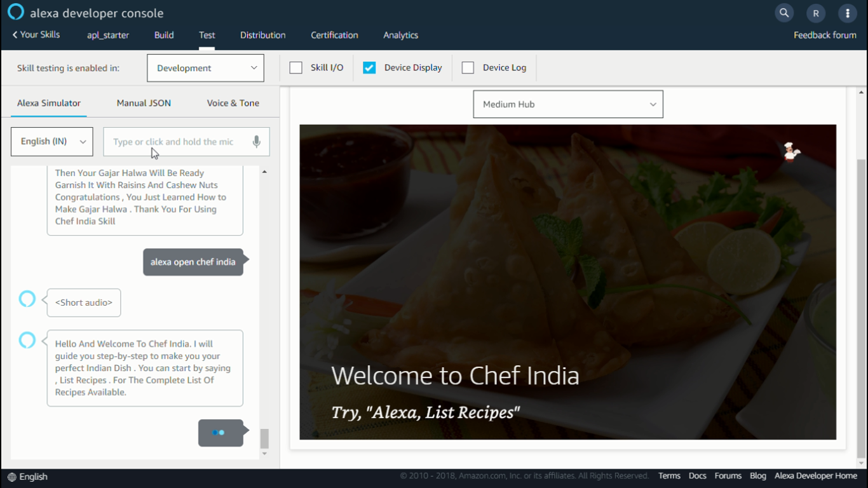Click the Welcome to Chef India heading
The height and width of the screenshot is (488, 868).
pyautogui.click(x=455, y=376)
